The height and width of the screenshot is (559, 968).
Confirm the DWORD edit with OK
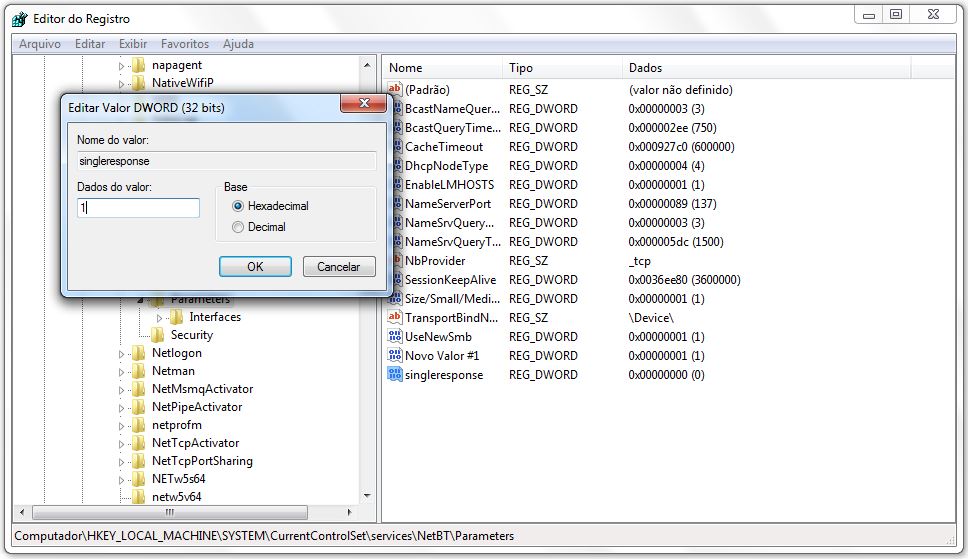pos(255,267)
